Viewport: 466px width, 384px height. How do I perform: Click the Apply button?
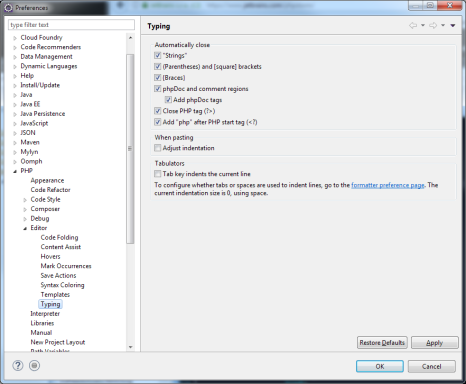coord(435,343)
